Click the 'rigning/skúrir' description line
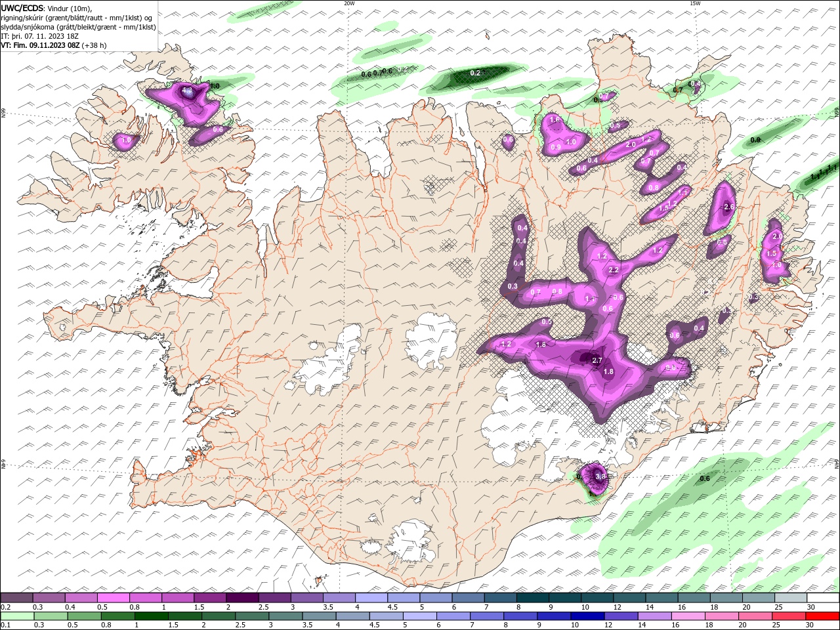This screenshot has width=840, height=630. pyautogui.click(x=77, y=18)
